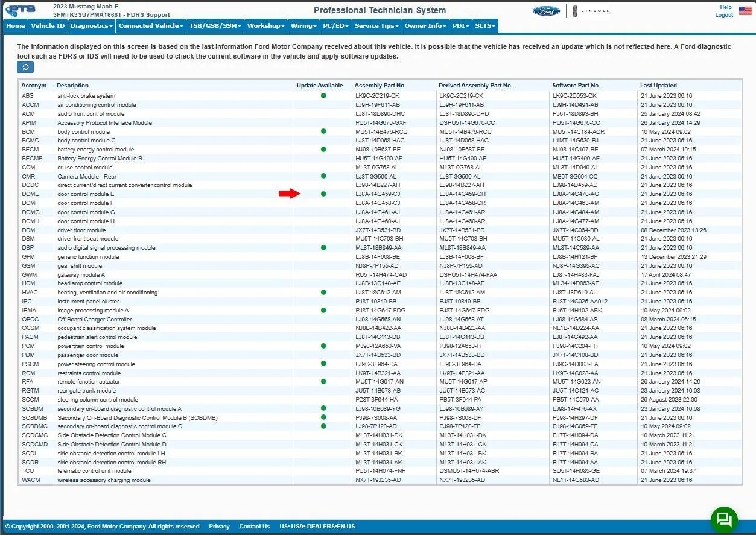Click the BCM update available green dot
The image size is (756, 535).
[x=323, y=131]
